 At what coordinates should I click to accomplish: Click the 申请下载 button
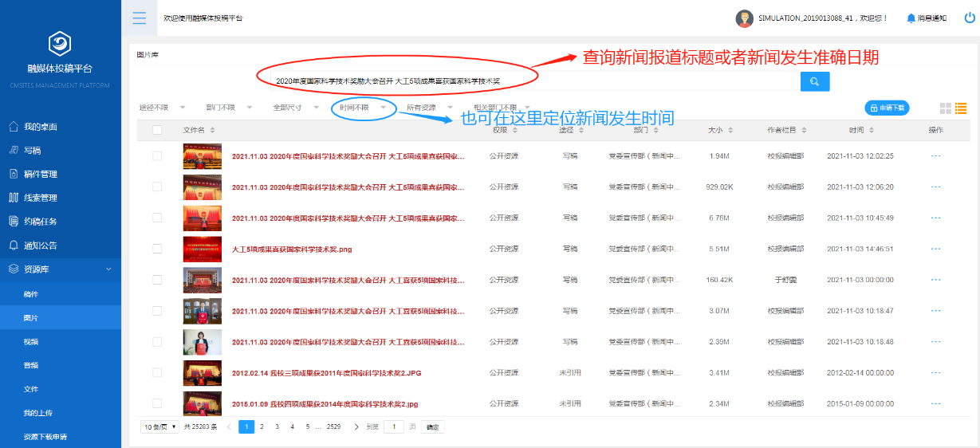point(887,108)
